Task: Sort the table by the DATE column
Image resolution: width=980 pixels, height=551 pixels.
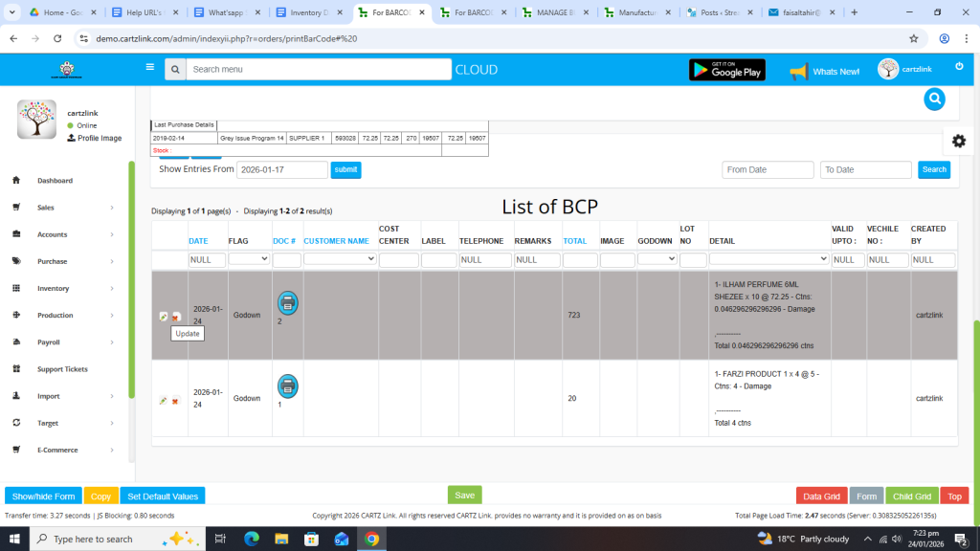Action: coord(198,241)
